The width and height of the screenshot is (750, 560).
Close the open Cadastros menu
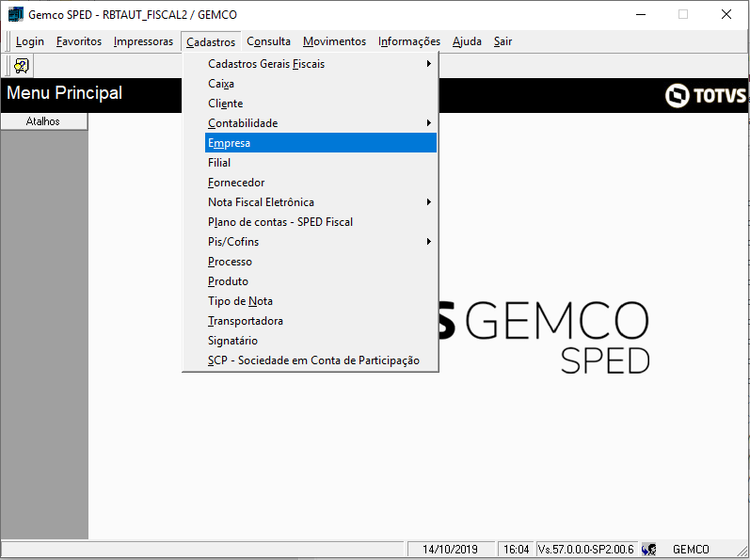(x=211, y=42)
